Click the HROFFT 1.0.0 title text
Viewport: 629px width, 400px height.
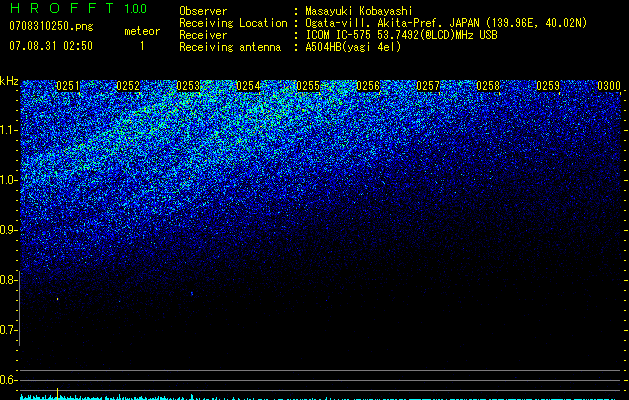tap(78, 8)
